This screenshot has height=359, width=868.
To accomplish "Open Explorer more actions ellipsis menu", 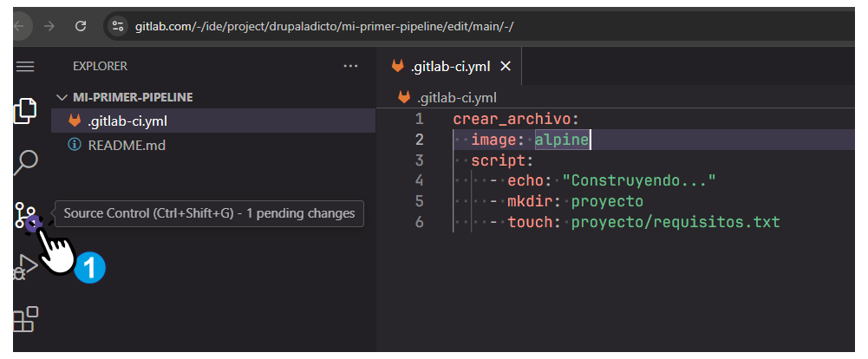I will [x=350, y=66].
